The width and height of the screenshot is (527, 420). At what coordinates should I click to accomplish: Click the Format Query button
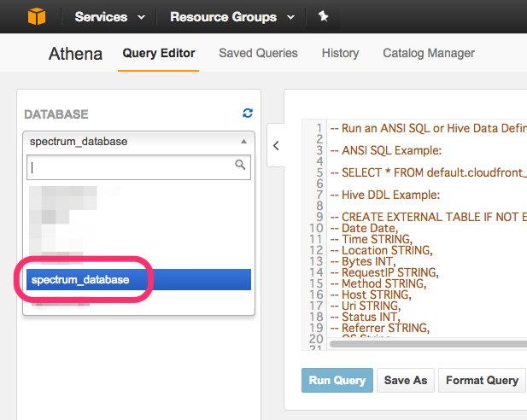(482, 381)
